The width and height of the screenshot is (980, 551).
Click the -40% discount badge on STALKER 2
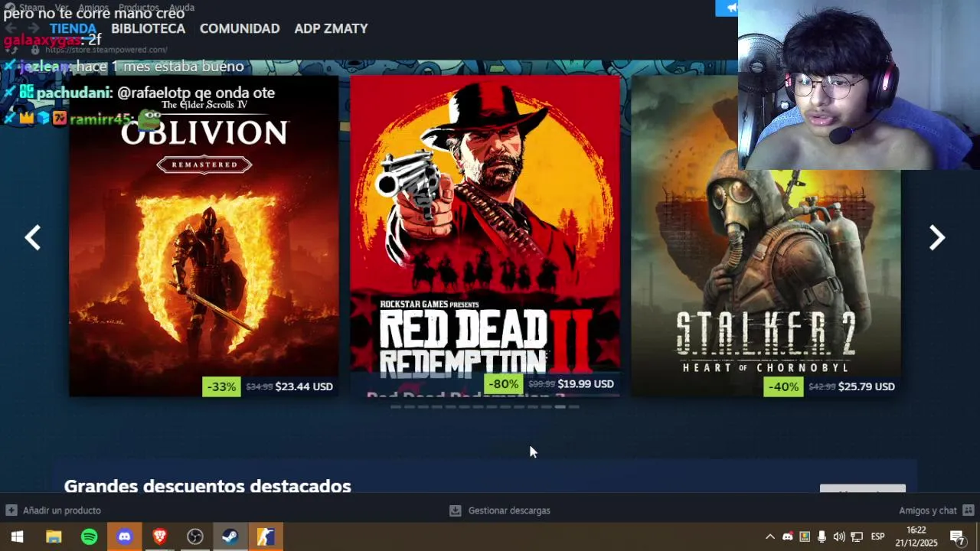[x=783, y=386]
